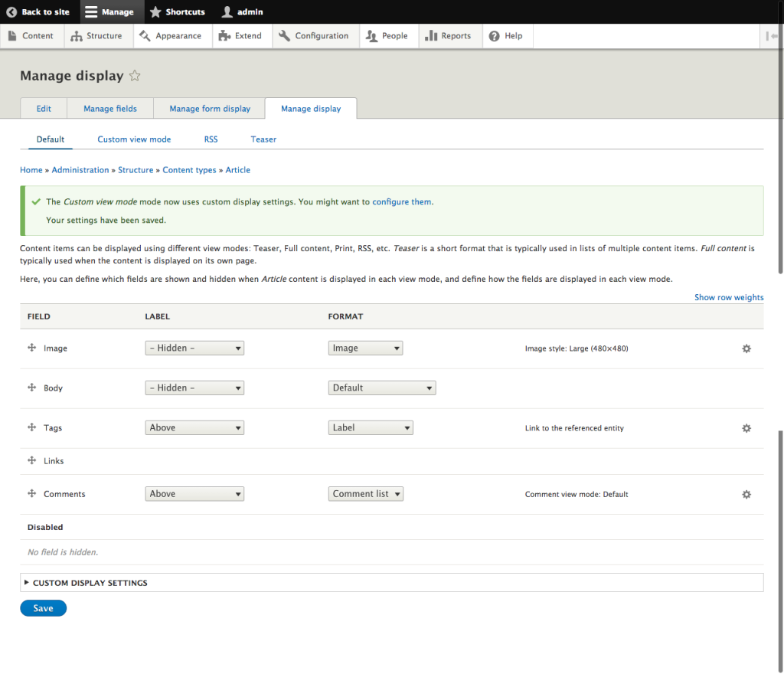Select the Teaser view mode subtab
Image resolution: width=784 pixels, height=674 pixels.
263,139
